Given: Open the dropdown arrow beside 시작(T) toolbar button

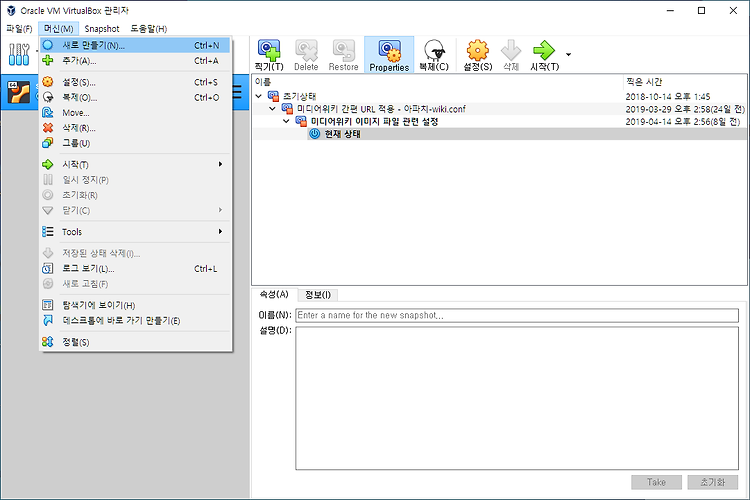Looking at the screenshot, I should coord(568,55).
